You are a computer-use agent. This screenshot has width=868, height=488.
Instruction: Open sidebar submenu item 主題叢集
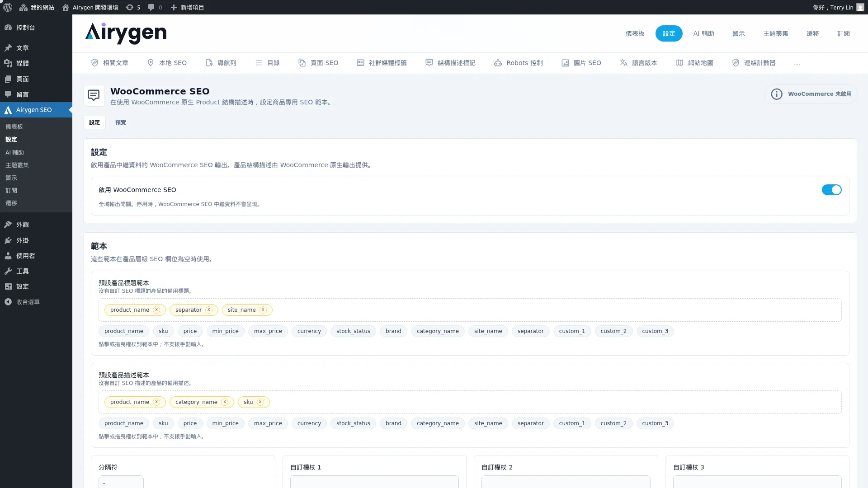click(17, 165)
